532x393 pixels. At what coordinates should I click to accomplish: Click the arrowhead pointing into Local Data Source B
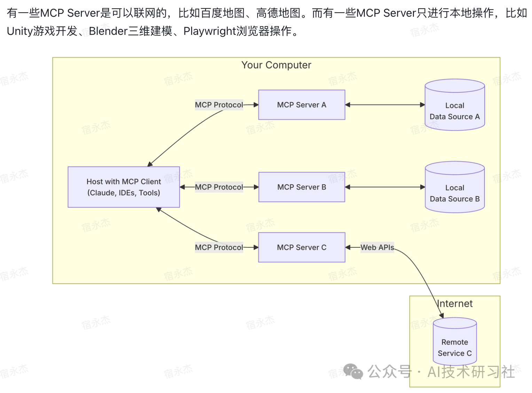[422, 187]
